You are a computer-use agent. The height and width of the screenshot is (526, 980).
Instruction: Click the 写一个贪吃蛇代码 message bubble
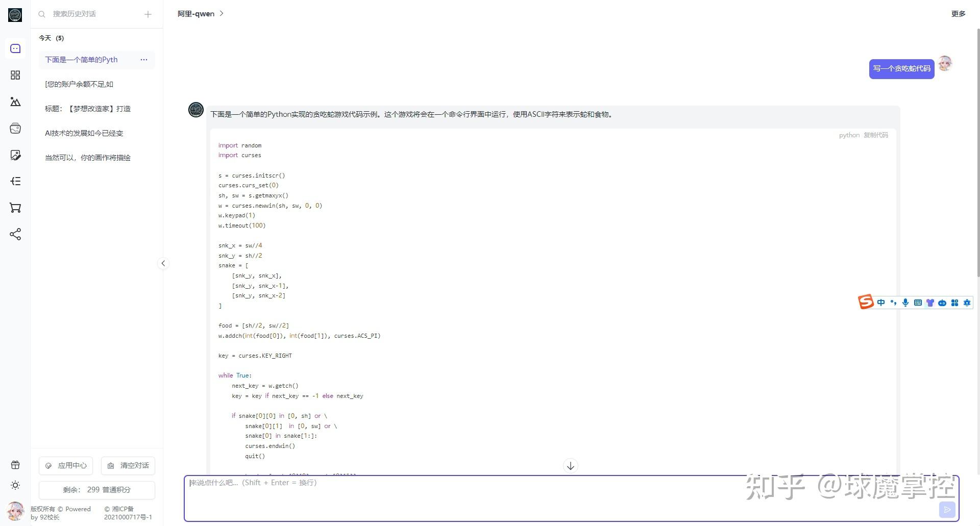(902, 69)
